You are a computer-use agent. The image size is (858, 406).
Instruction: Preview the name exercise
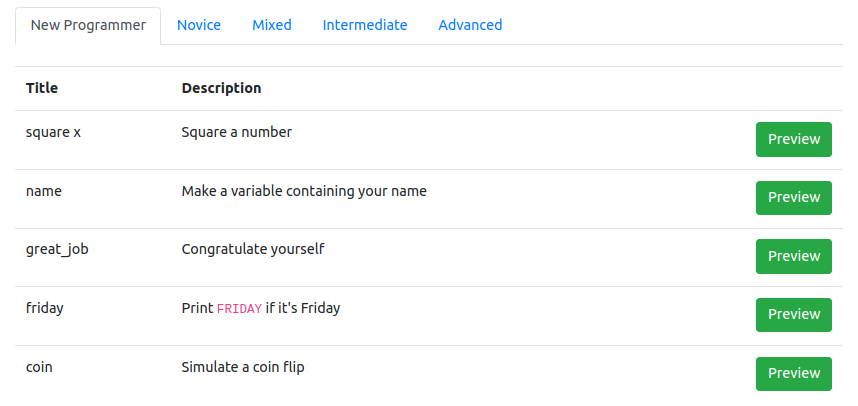(x=793, y=198)
